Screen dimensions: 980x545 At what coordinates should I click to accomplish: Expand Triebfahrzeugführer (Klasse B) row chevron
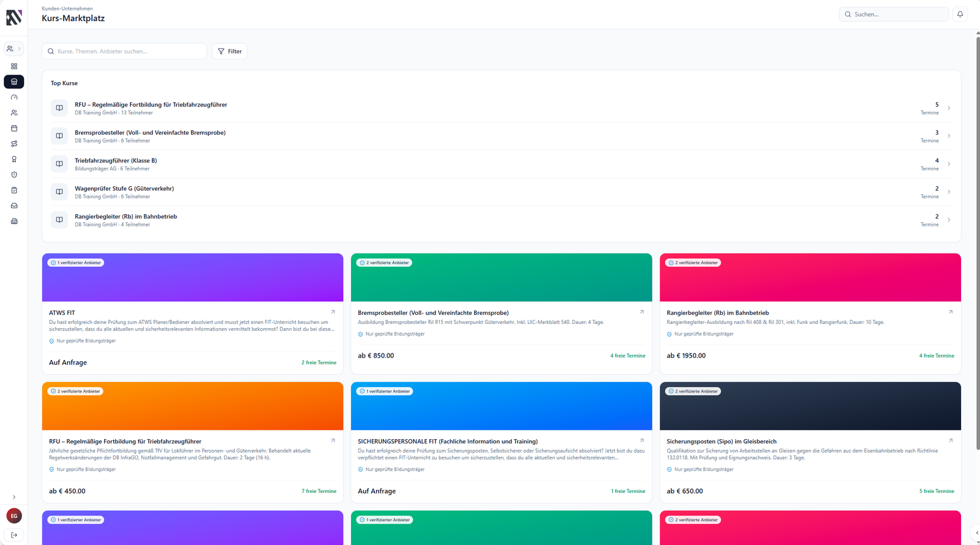click(949, 164)
